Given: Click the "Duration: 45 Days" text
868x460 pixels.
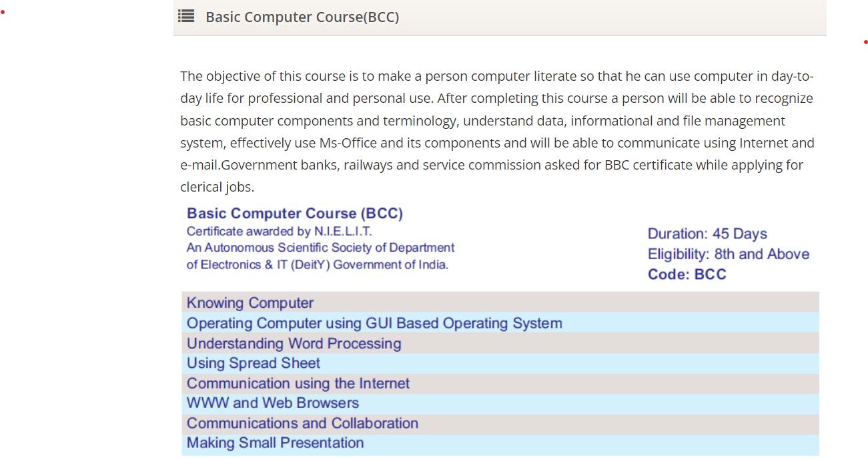Looking at the screenshot, I should (707, 234).
